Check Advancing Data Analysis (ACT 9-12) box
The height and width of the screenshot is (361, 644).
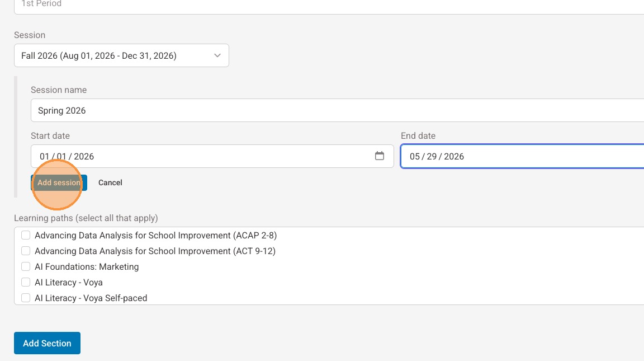(x=26, y=251)
